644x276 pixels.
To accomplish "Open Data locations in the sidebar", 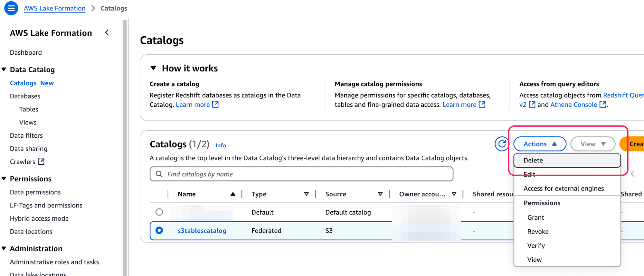I will pyautogui.click(x=31, y=232).
